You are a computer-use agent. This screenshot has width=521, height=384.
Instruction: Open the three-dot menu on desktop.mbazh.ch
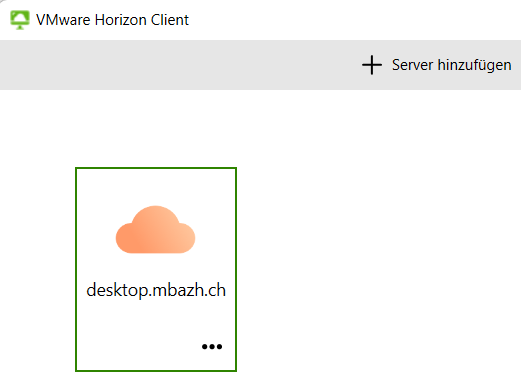tap(212, 347)
